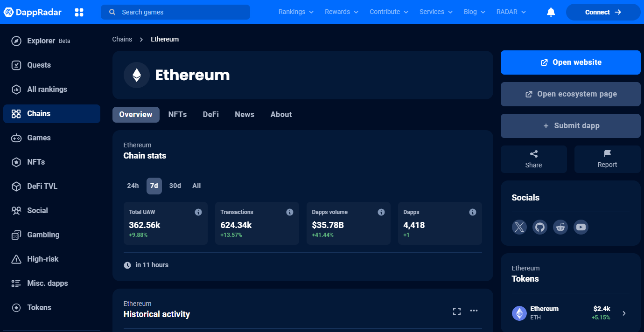The width and height of the screenshot is (644, 332).
Task: Open Ethereum's X (Twitter) social link
Action: tap(519, 227)
